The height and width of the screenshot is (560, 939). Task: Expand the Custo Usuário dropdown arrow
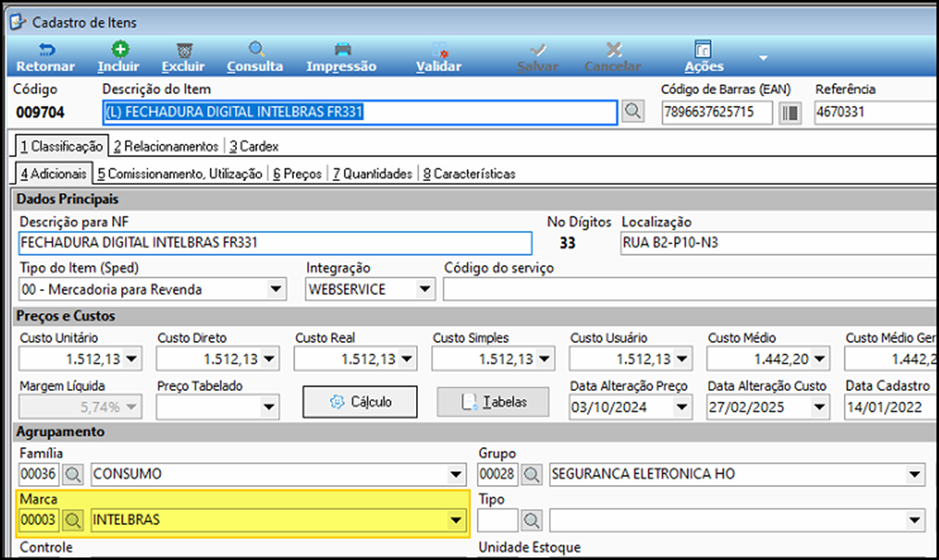(x=682, y=359)
